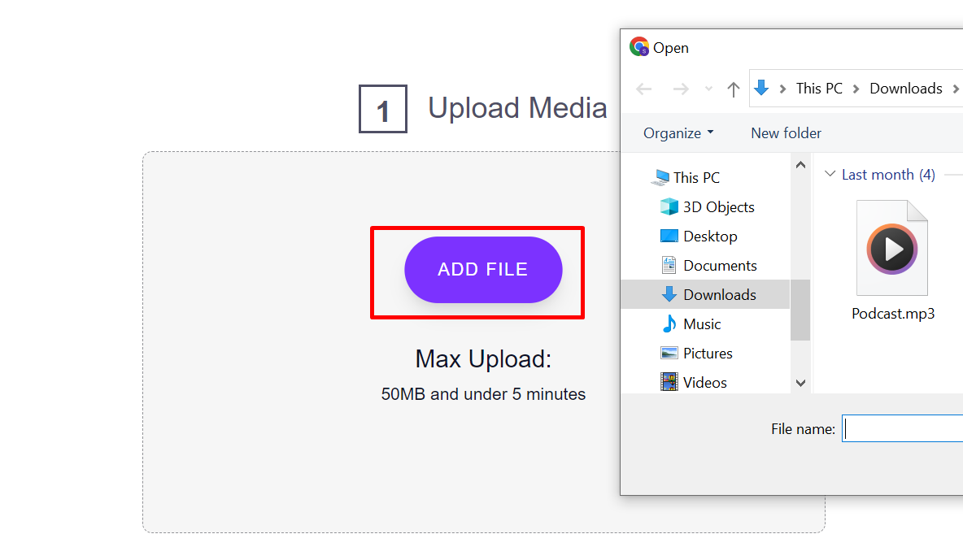This screenshot has height=560, width=963.
Task: Select Downloads in the sidebar
Action: pos(705,295)
